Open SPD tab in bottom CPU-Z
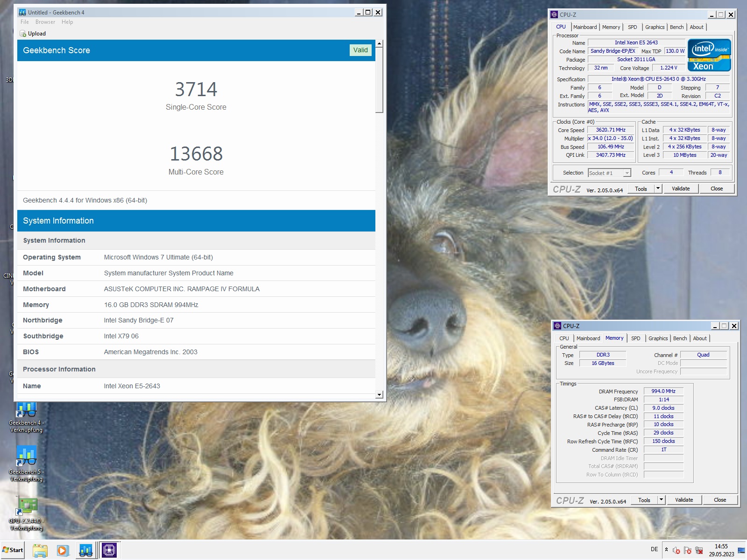Image resolution: width=747 pixels, height=560 pixels. tap(636, 338)
